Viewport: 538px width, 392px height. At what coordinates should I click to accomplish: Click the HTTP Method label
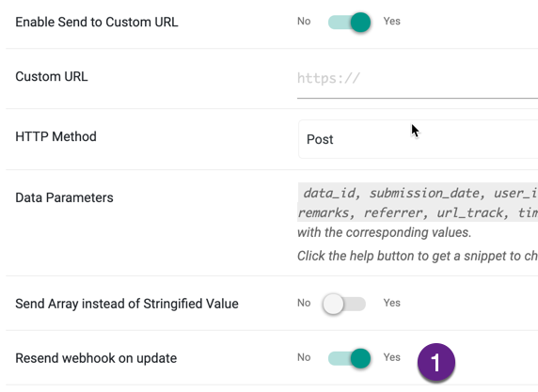click(55, 137)
